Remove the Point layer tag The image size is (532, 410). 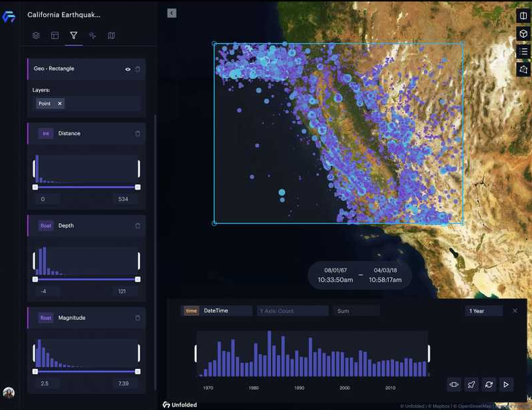[x=60, y=104]
